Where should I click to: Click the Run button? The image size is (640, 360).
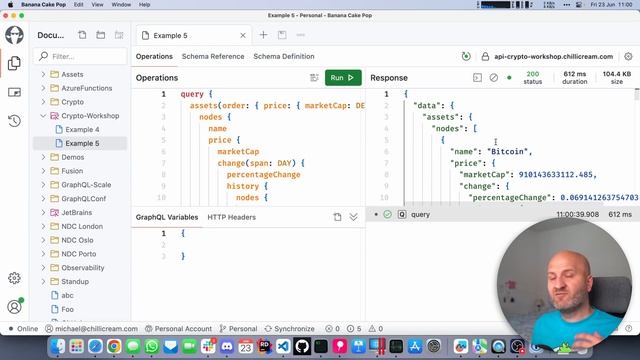coord(343,78)
